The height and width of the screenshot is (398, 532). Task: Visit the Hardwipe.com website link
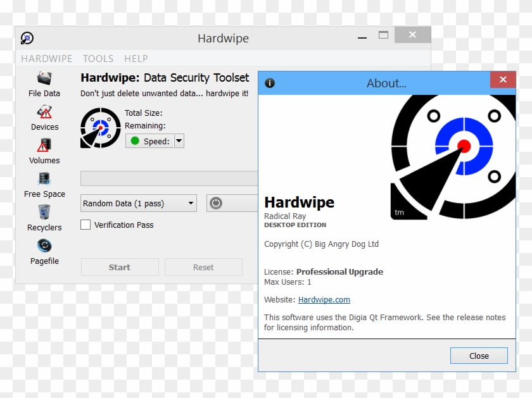tap(324, 299)
